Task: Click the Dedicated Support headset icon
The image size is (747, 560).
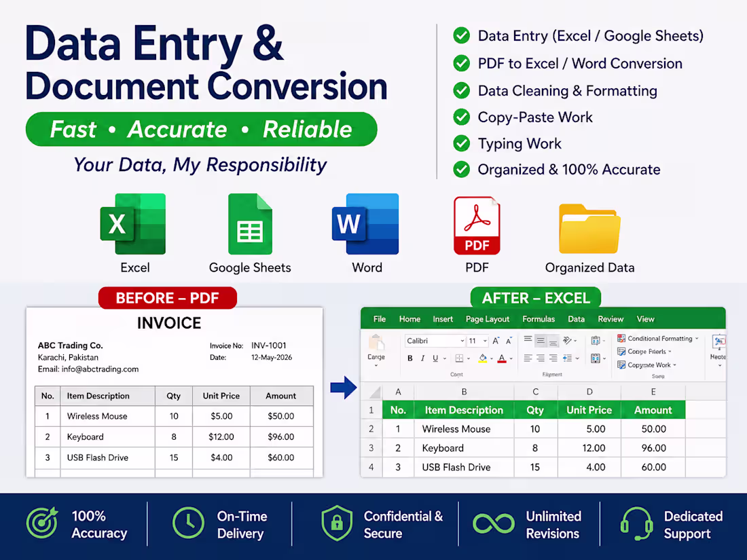Action: point(636,524)
